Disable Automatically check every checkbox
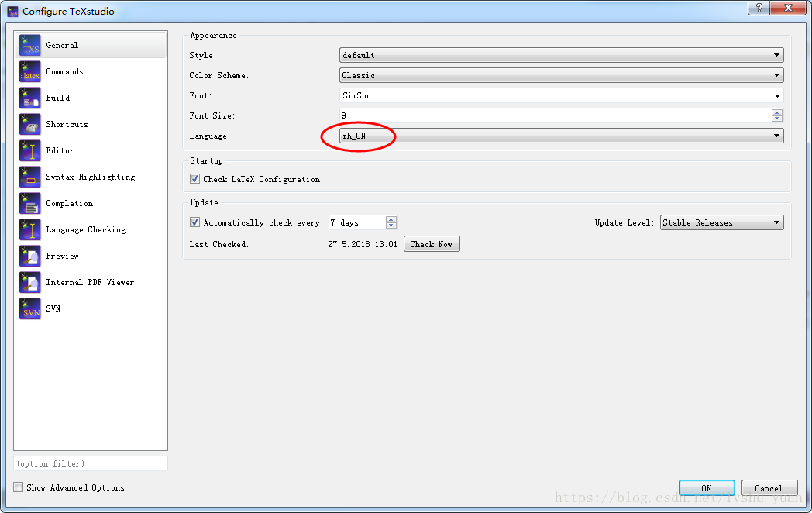 (x=194, y=222)
